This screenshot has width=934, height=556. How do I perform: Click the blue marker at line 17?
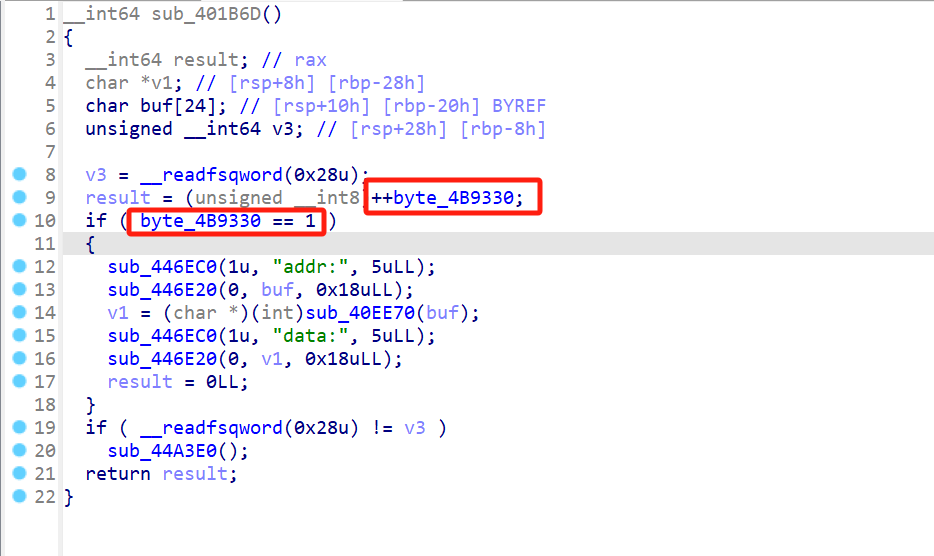pos(19,382)
